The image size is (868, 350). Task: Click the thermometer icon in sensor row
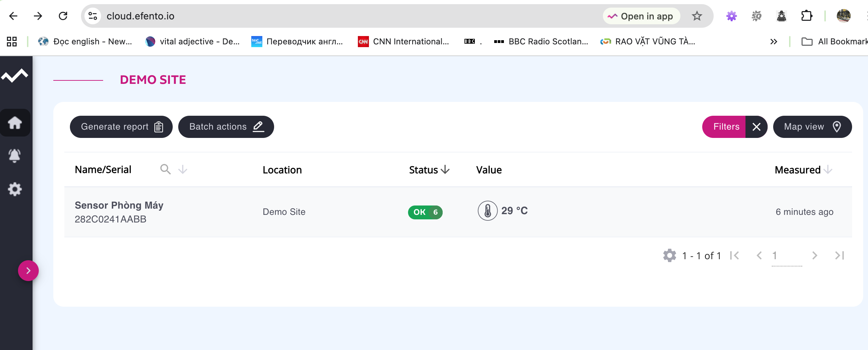pos(487,211)
